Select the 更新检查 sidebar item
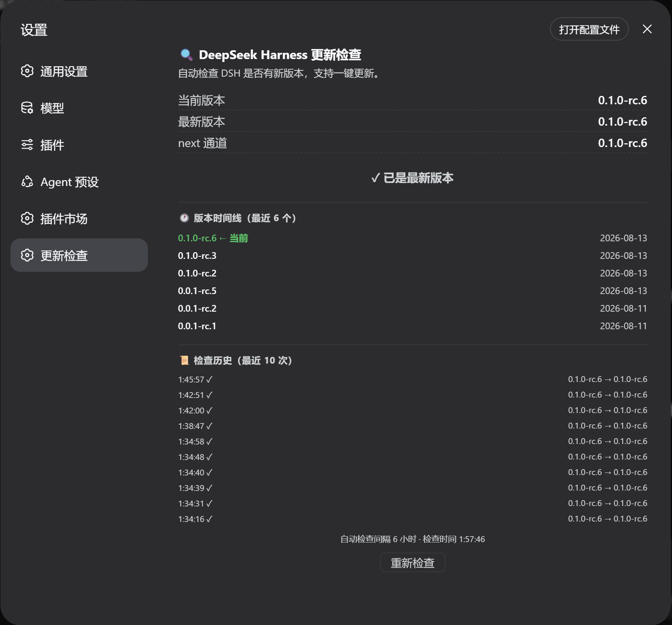This screenshot has height=625, width=672. 79,255
